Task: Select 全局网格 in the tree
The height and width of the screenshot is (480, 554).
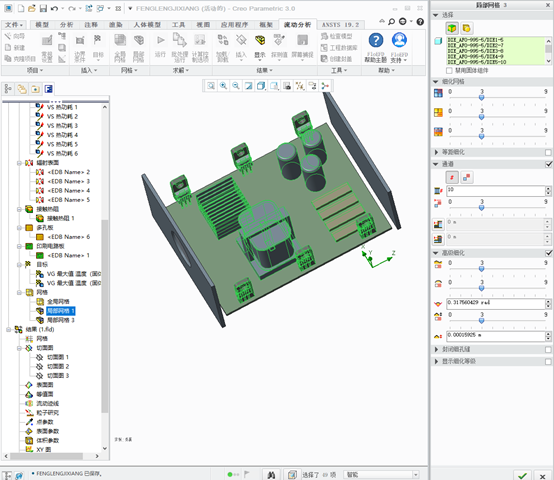Action: point(58,302)
